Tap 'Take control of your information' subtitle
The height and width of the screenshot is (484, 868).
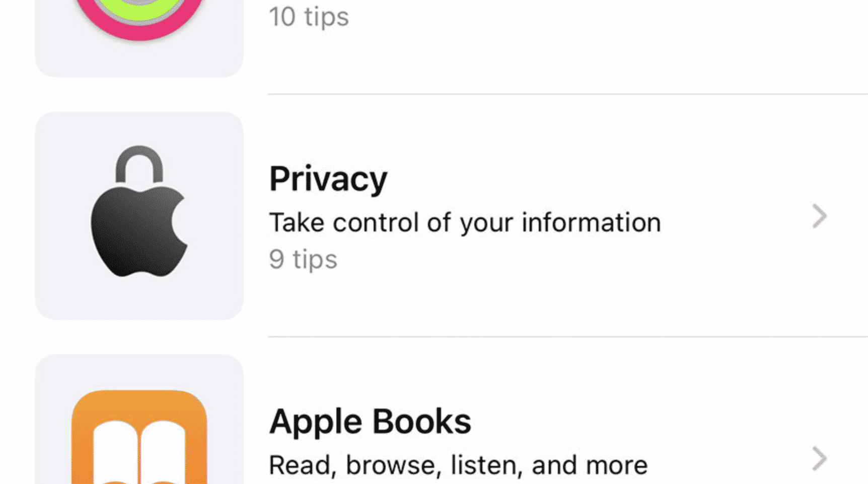tap(465, 222)
